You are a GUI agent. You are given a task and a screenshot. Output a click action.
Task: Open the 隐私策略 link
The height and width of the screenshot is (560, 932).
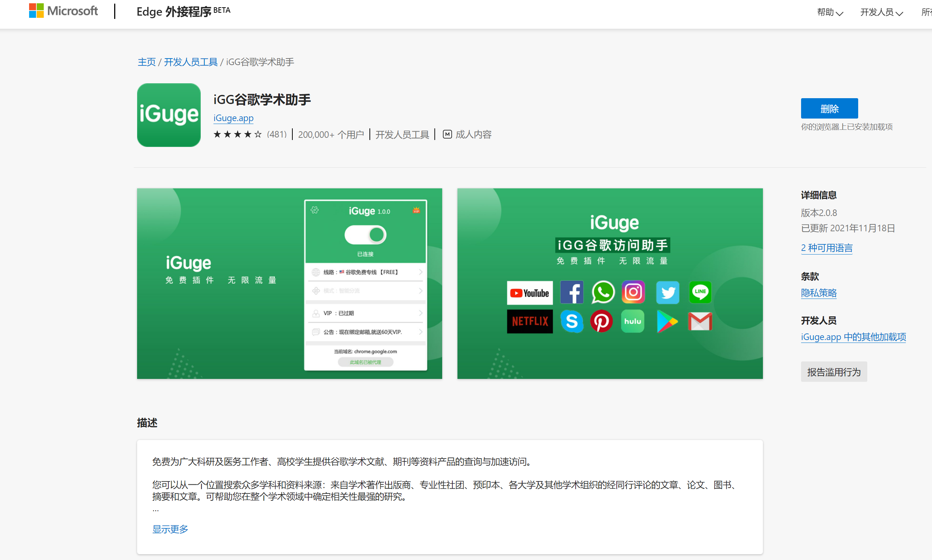pyautogui.click(x=819, y=293)
